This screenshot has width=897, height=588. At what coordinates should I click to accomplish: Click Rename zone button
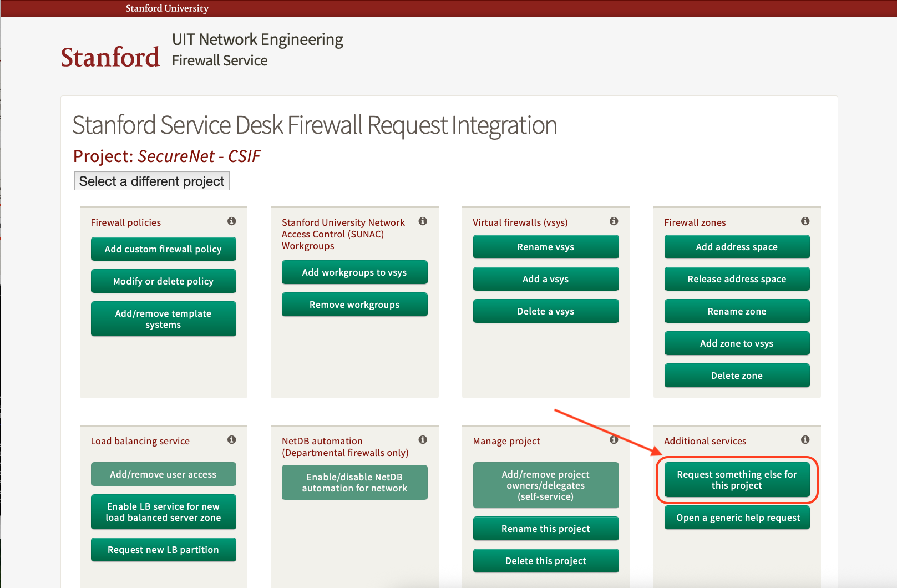pos(737,311)
